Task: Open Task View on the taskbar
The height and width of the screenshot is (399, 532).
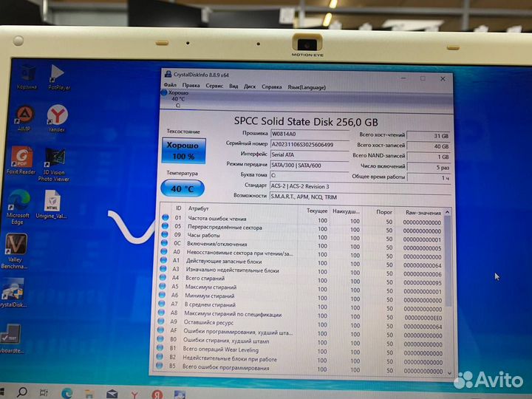Action: (44, 393)
